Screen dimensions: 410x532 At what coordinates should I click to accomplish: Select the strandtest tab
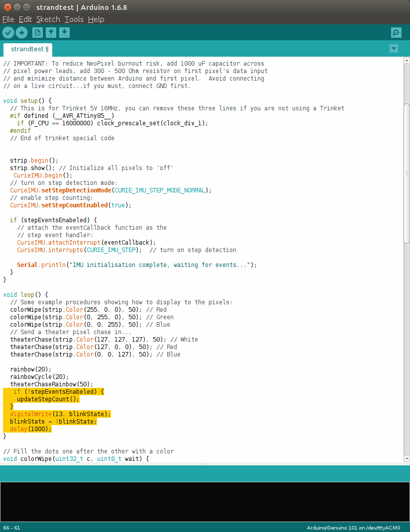coord(28,50)
